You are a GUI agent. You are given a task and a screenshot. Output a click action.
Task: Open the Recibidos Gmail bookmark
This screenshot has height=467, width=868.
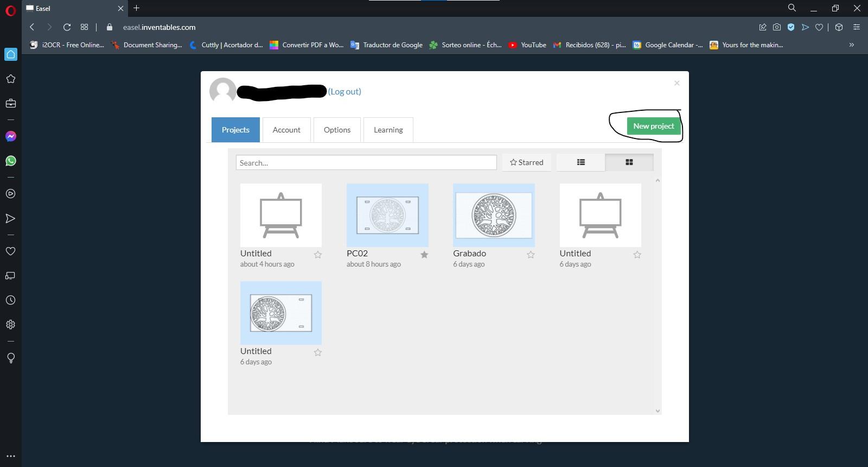coord(590,45)
